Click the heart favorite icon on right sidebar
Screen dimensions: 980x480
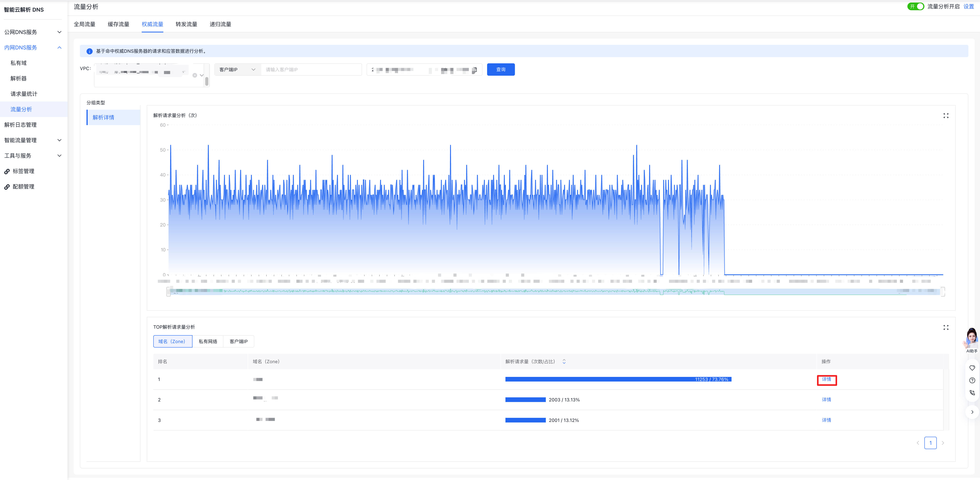click(972, 368)
